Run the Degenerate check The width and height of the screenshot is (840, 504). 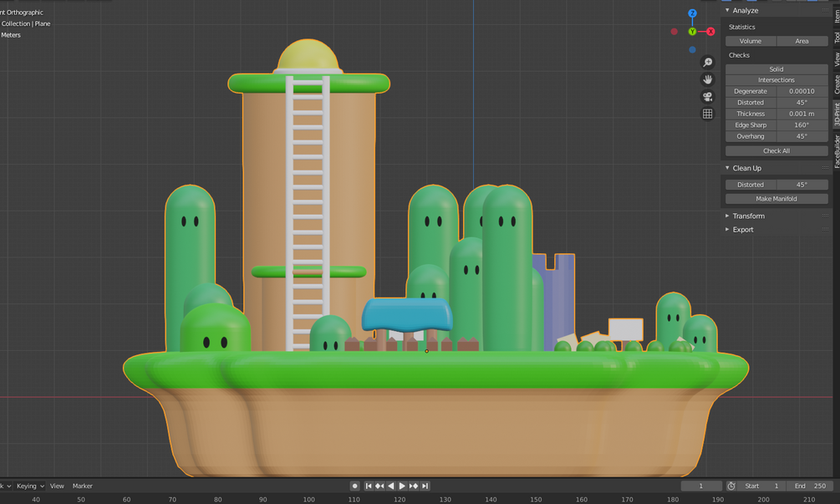[751, 91]
